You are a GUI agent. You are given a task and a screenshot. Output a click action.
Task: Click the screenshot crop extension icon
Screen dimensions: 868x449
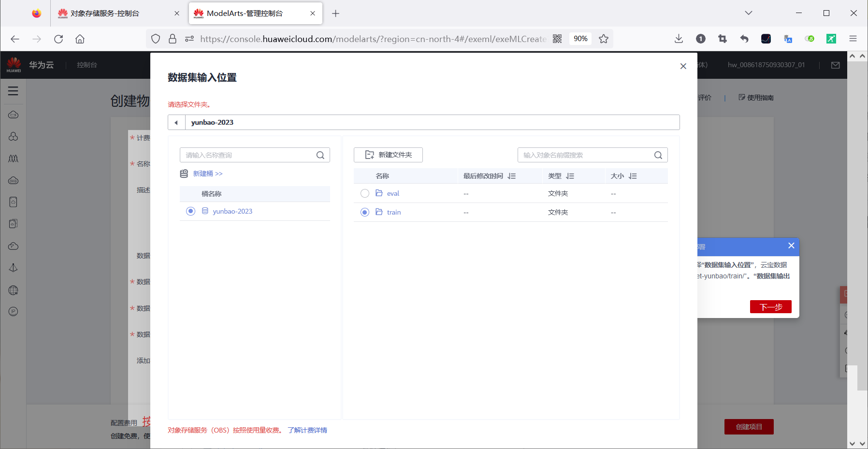pos(723,39)
